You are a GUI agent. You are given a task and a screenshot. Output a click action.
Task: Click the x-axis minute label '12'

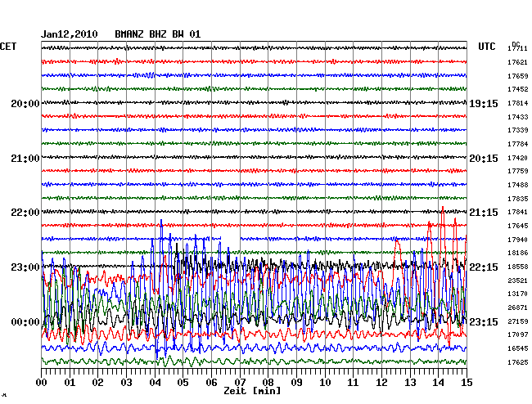point(381,383)
